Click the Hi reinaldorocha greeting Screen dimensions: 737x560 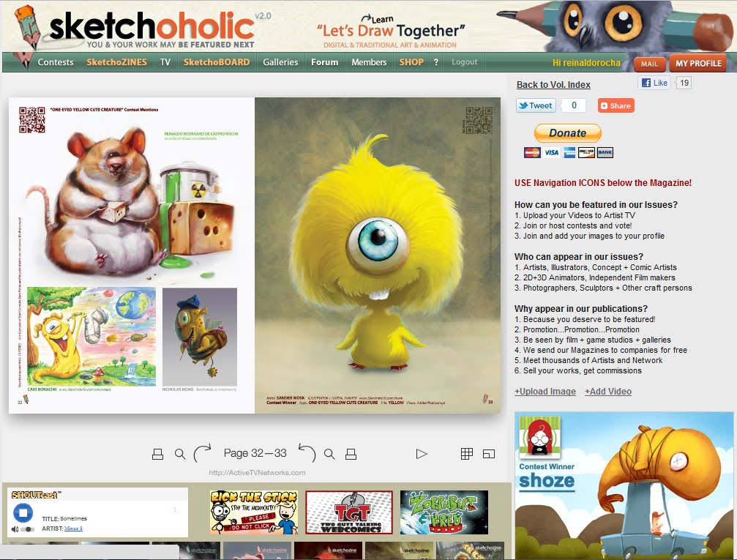click(x=586, y=63)
